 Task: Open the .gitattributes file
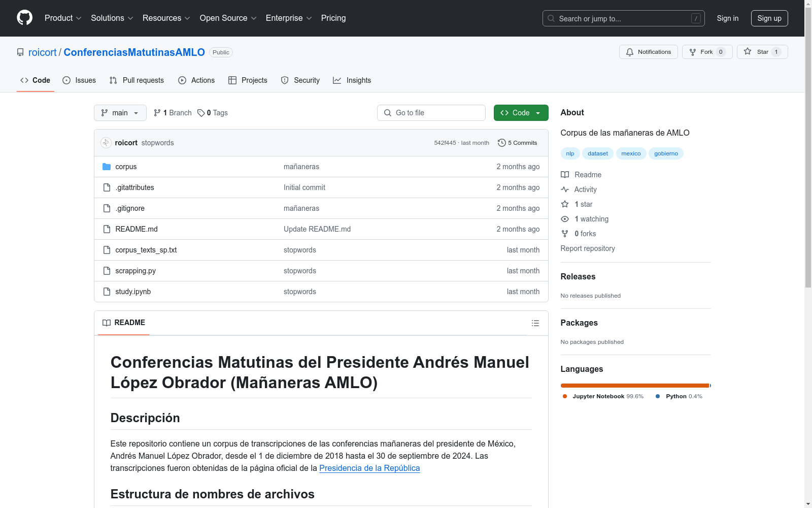tap(134, 187)
